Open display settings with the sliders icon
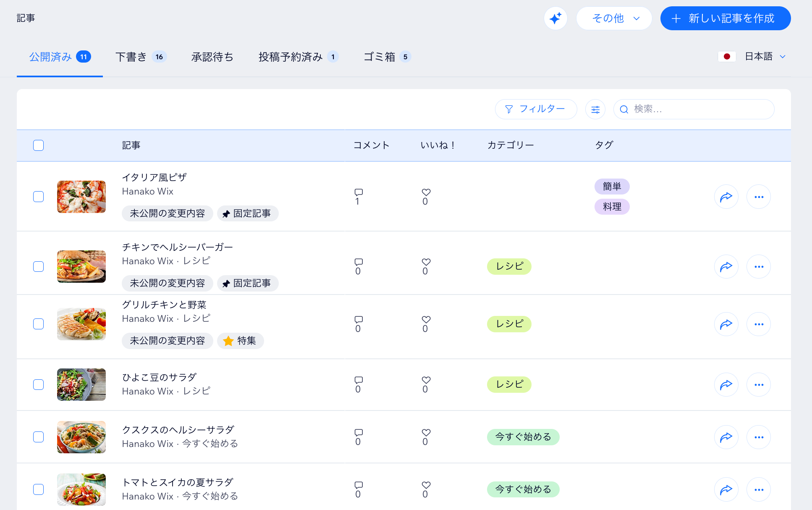The width and height of the screenshot is (812, 510). tap(595, 109)
